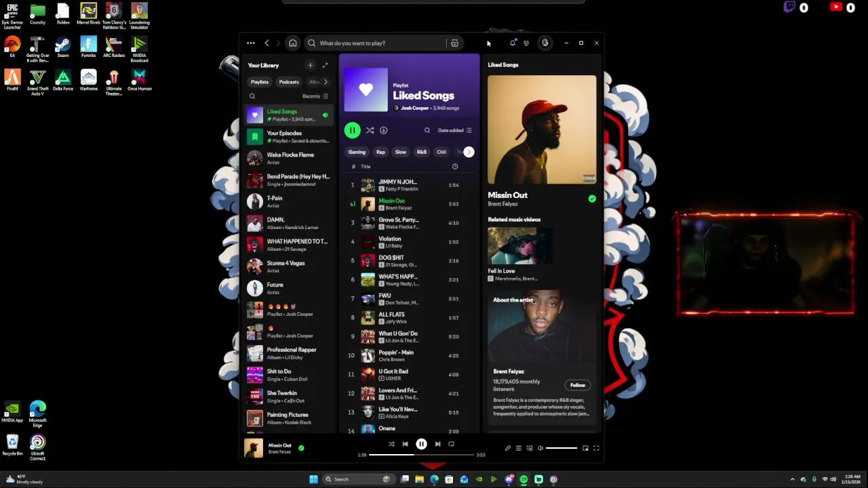This screenshot has width=868, height=488.
Task: Open Waka Flocka Flame artist
Action: click(x=288, y=159)
